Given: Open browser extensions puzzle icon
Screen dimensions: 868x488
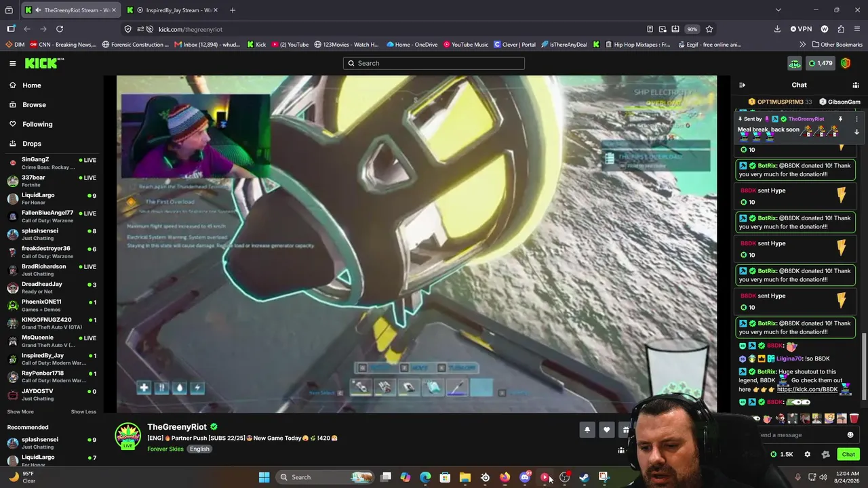Looking at the screenshot, I should coord(841,29).
